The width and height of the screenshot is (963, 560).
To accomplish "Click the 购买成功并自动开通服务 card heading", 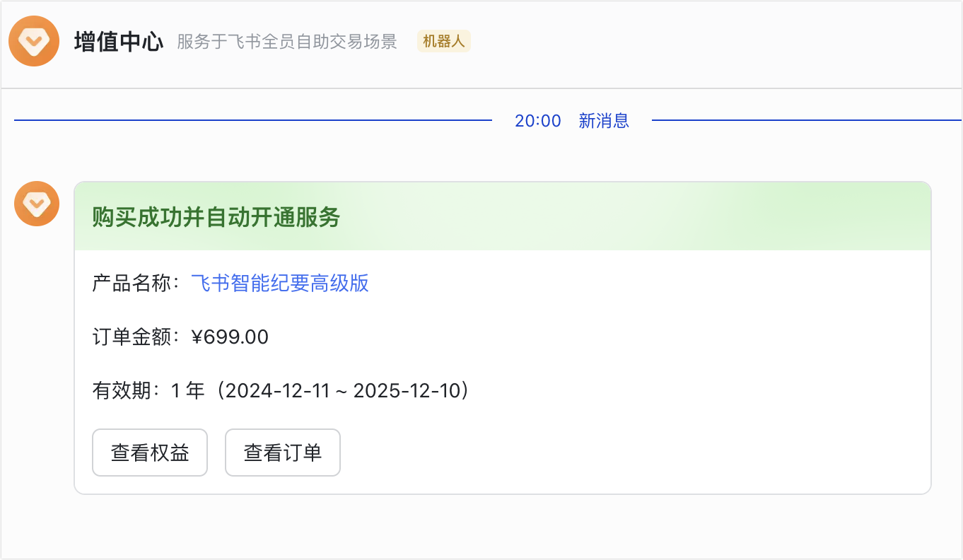I will click(x=216, y=217).
